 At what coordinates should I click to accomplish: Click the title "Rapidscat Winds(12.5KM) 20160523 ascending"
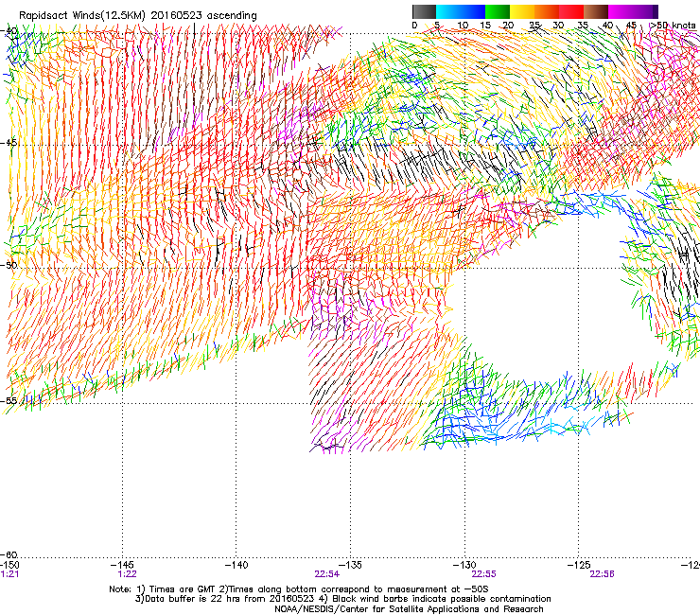138,15
